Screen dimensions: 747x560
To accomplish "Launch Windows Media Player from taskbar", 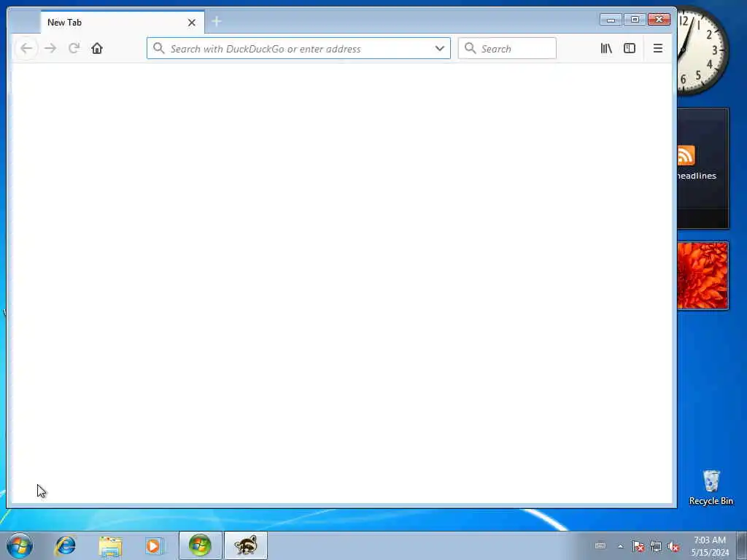I will 153,545.
